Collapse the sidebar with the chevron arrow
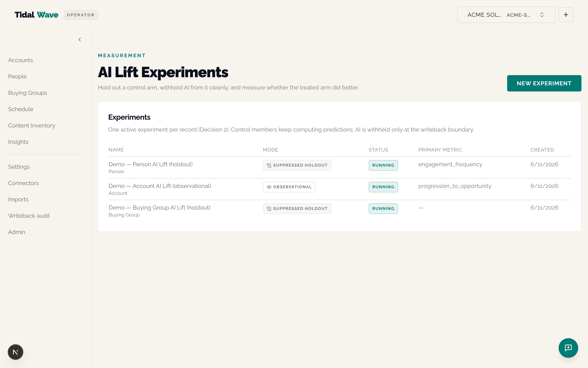 (80, 40)
